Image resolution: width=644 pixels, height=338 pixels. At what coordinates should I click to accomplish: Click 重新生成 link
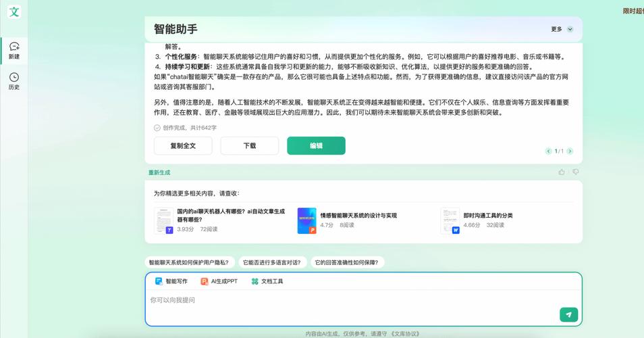coord(159,172)
